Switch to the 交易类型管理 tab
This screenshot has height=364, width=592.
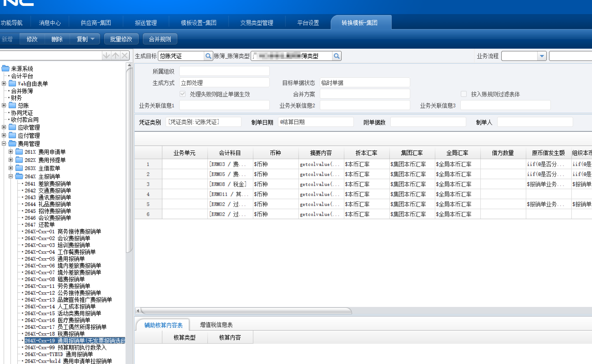pos(256,23)
